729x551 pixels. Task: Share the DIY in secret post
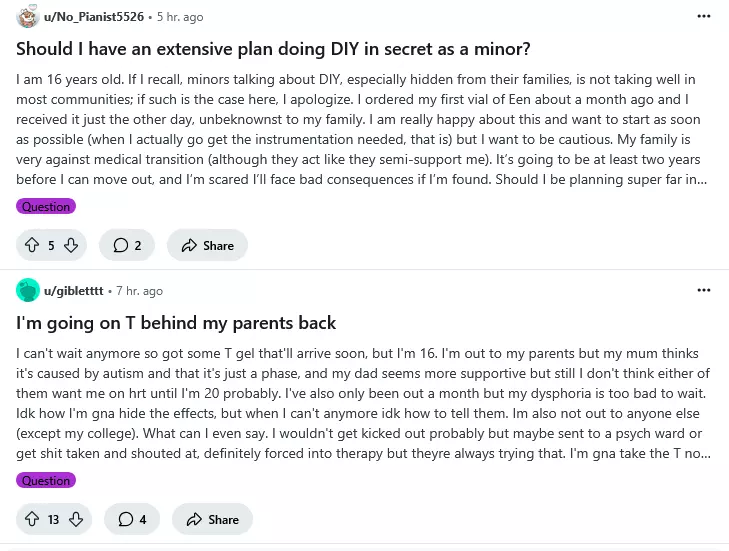pyautogui.click(x=207, y=245)
